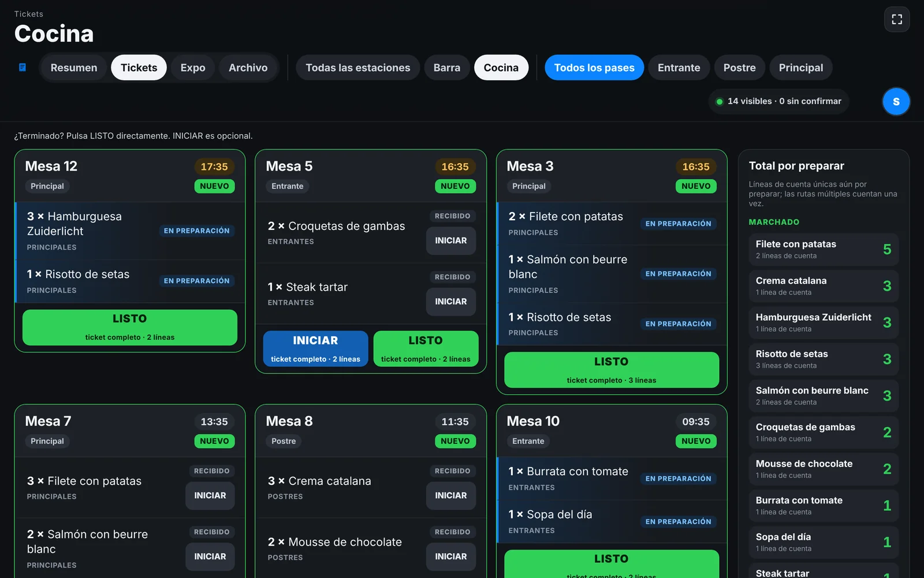Open the Expo tab
Screen dimensions: 924x578
pyautogui.click(x=193, y=68)
